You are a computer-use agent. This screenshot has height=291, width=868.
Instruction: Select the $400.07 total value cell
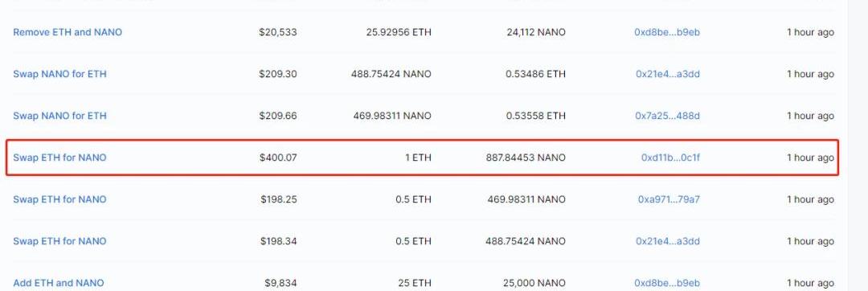click(278, 158)
